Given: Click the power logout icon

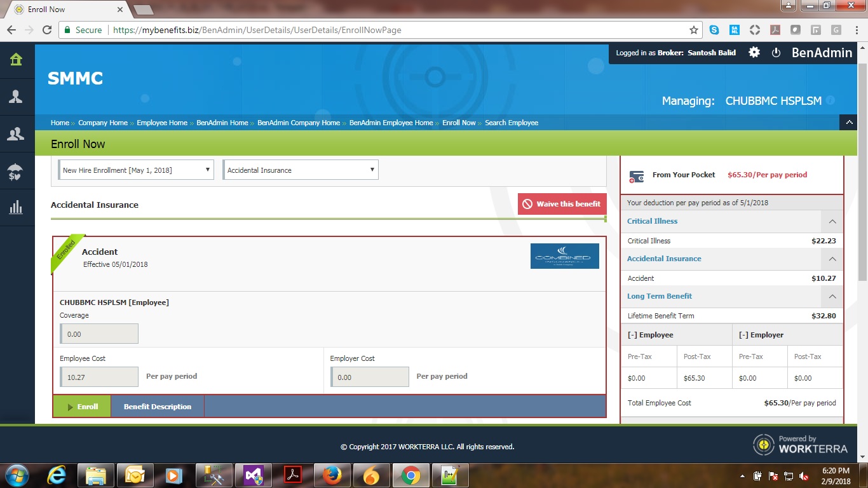Looking at the screenshot, I should 776,53.
